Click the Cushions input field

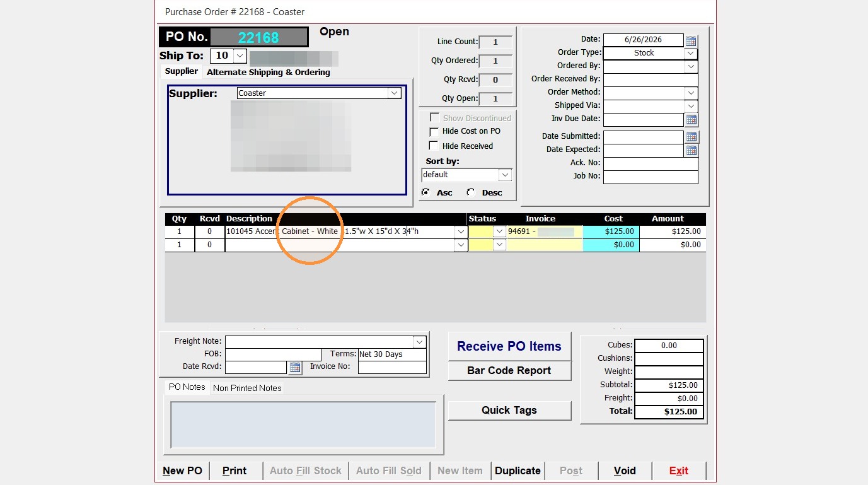pos(669,359)
